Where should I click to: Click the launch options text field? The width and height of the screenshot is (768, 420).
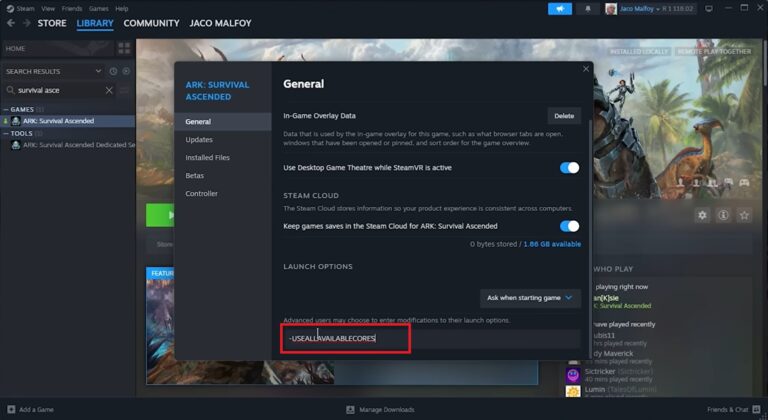pyautogui.click(x=430, y=340)
